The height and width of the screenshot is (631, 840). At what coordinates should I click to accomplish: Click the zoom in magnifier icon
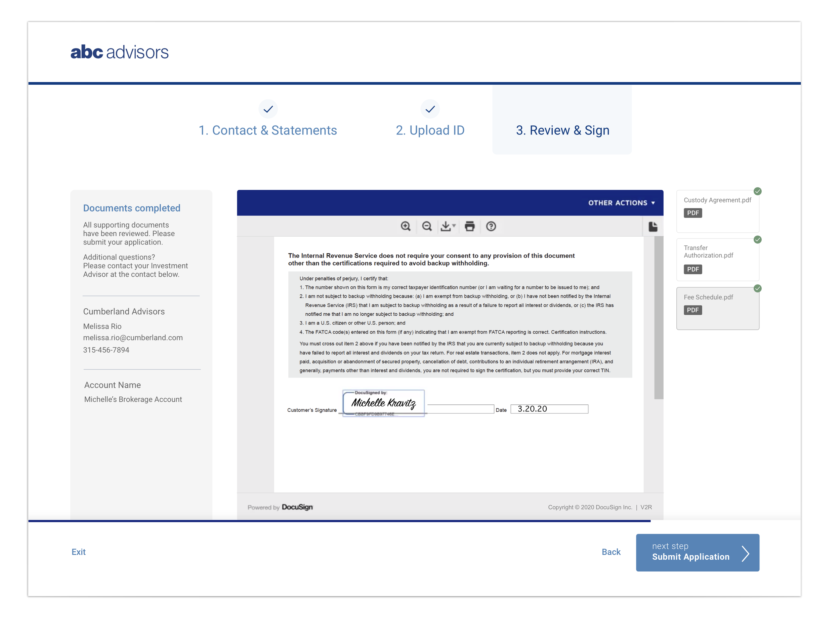(x=406, y=227)
